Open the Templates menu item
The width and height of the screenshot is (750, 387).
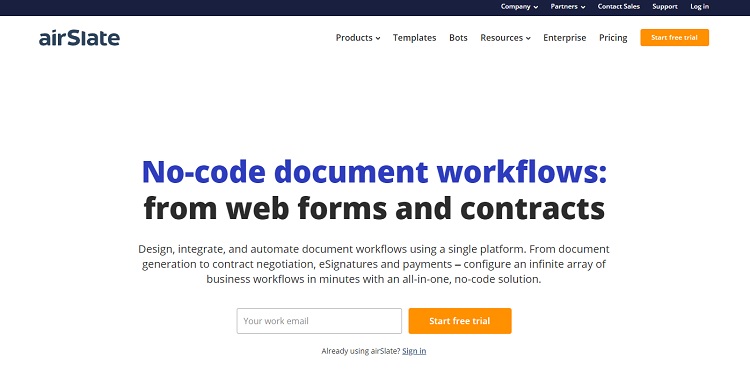click(415, 38)
